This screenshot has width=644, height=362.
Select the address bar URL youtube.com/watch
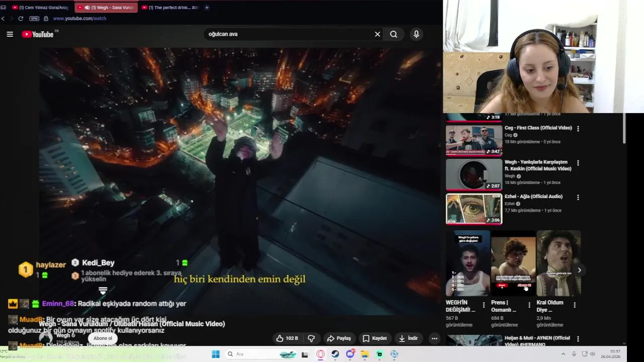pyautogui.click(x=79, y=19)
